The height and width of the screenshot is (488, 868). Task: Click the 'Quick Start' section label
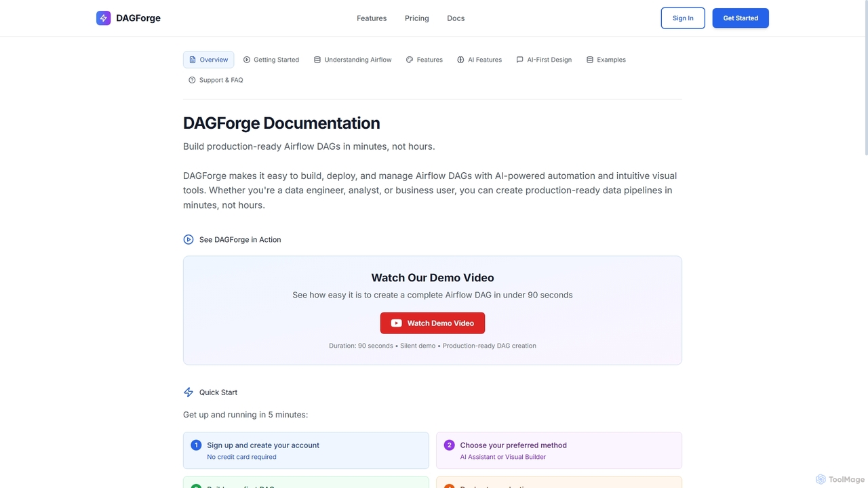tap(218, 392)
